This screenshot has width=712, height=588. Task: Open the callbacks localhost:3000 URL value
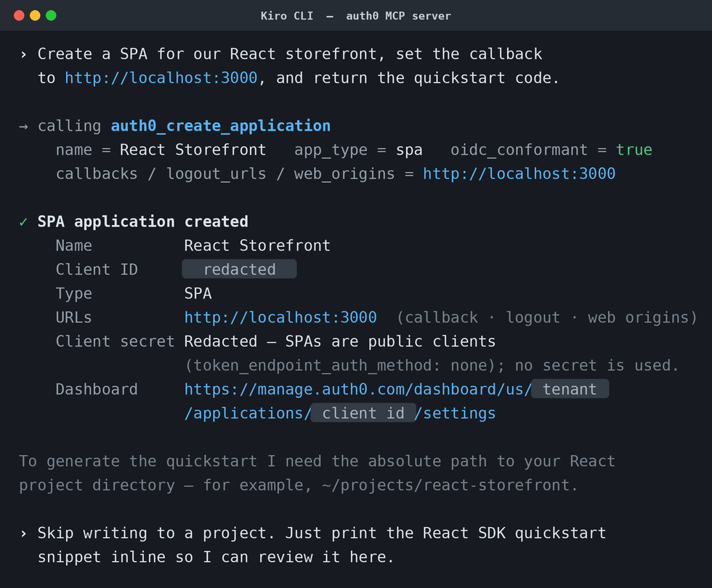pyautogui.click(x=519, y=173)
